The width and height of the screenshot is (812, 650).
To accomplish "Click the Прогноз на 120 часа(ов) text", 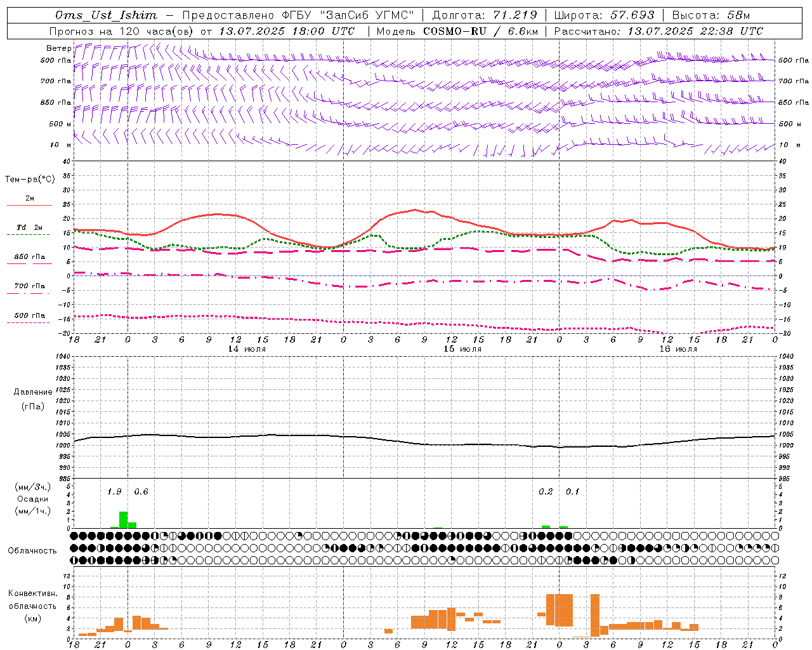I will (x=122, y=31).
